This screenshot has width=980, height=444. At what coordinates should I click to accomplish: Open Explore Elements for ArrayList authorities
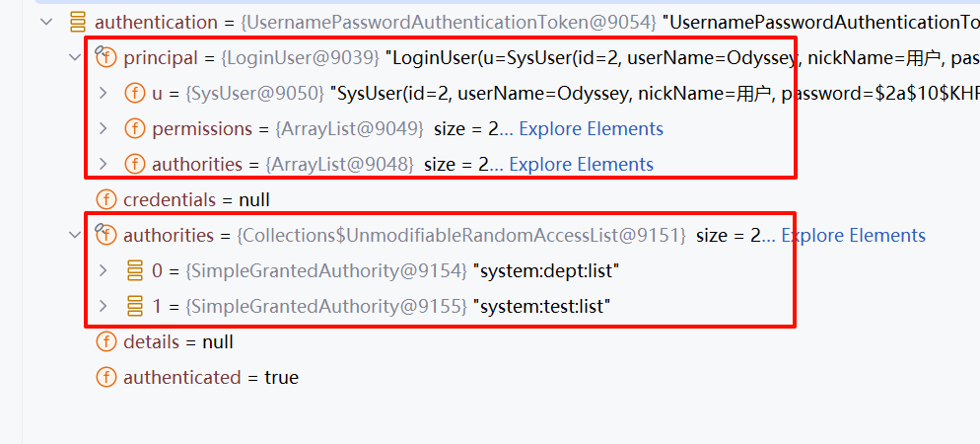(581, 165)
